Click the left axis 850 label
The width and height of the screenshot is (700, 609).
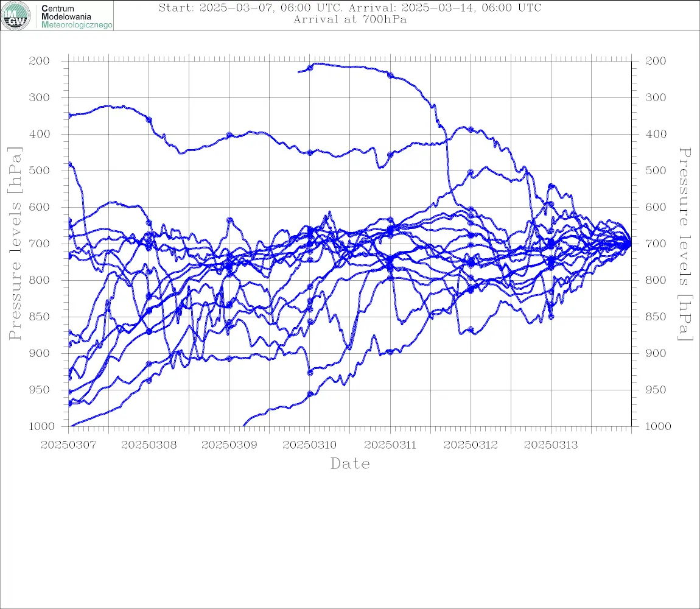click(x=40, y=317)
